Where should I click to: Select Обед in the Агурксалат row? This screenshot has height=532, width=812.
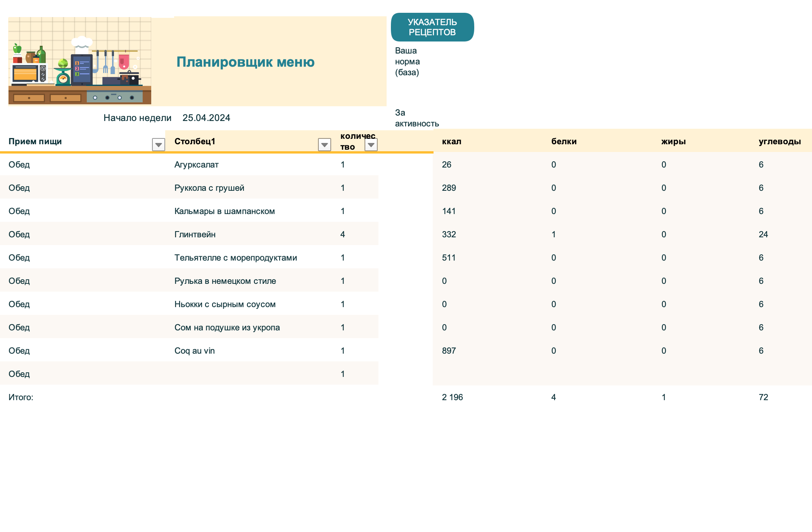click(x=19, y=164)
